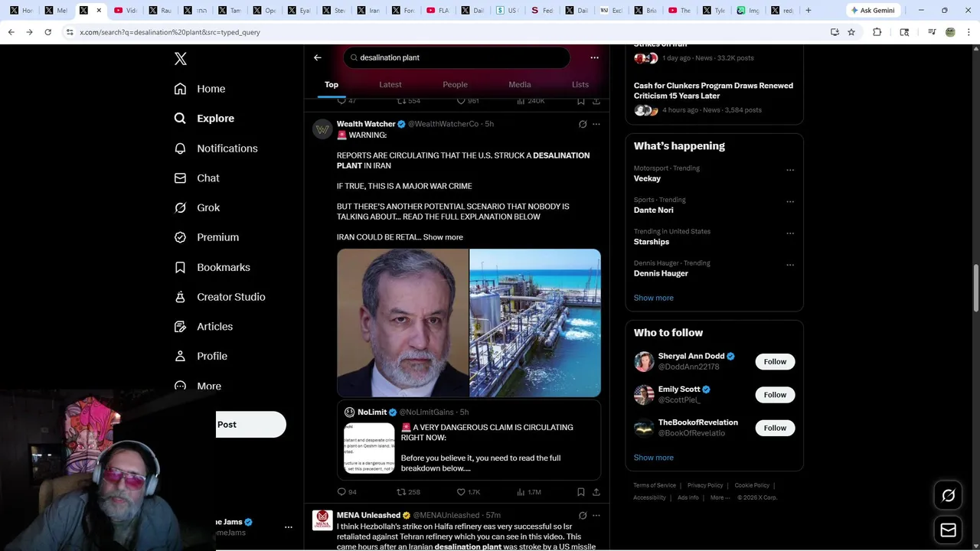
Task: Open Bookmarks in sidebar
Action: 212,267
